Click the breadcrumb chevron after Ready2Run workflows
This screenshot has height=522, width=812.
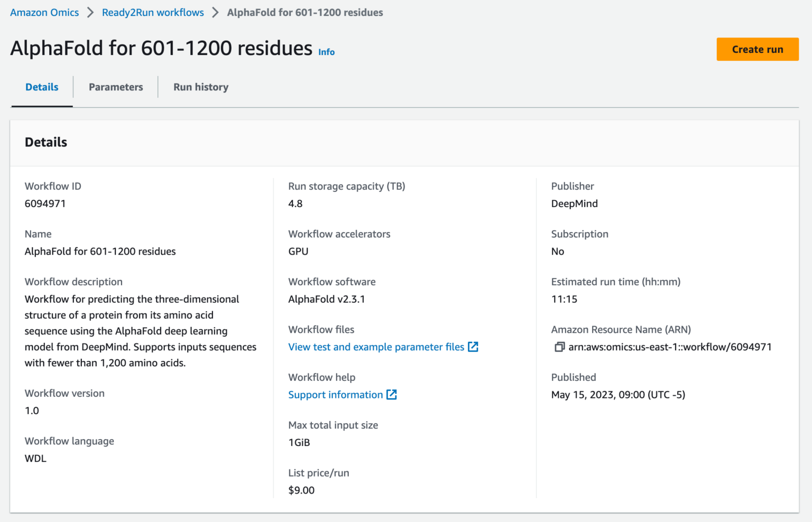(x=217, y=12)
